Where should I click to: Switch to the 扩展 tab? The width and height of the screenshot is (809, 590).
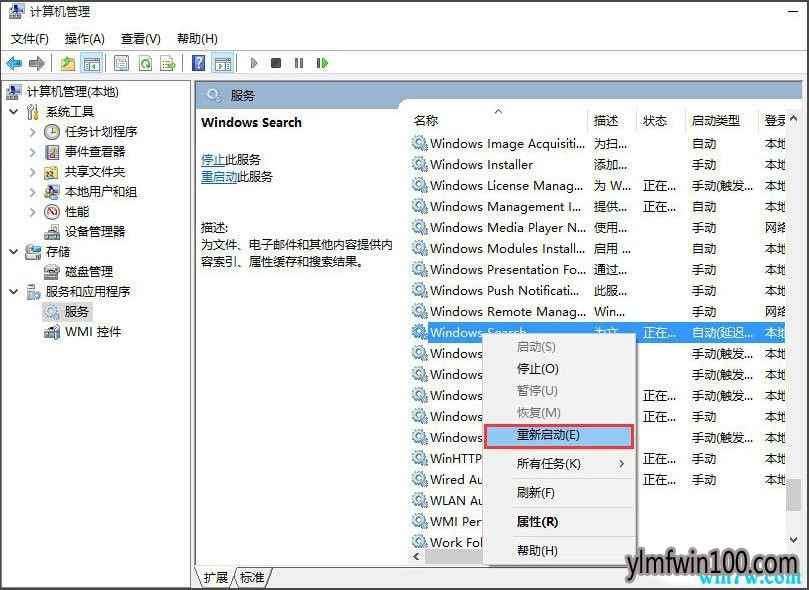[216, 578]
